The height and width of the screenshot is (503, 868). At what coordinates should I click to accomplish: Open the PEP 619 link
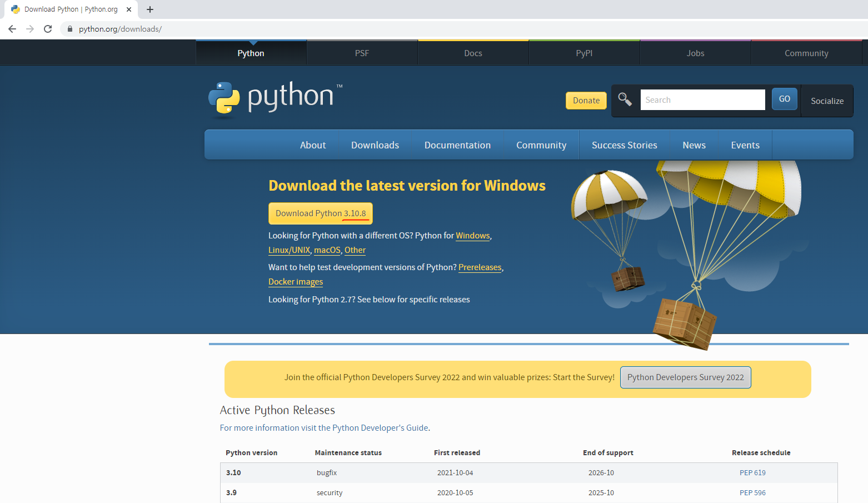752,473
